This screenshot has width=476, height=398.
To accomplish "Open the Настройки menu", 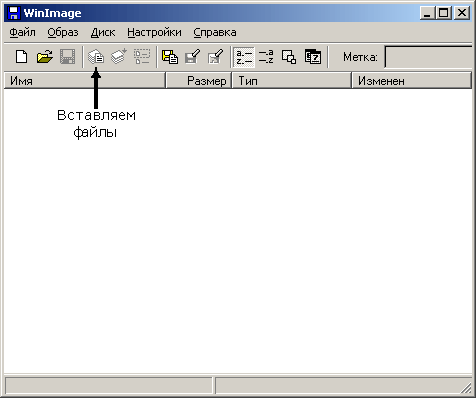I will pos(154,32).
